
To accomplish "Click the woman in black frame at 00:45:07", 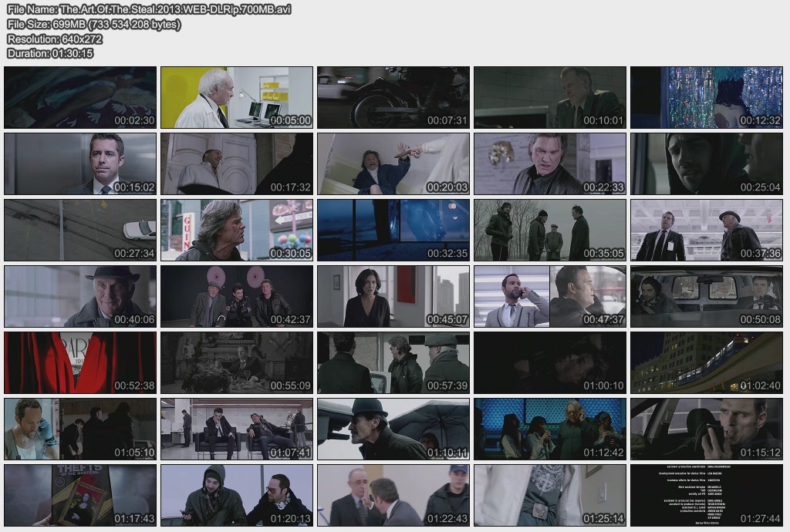I will (x=393, y=296).
